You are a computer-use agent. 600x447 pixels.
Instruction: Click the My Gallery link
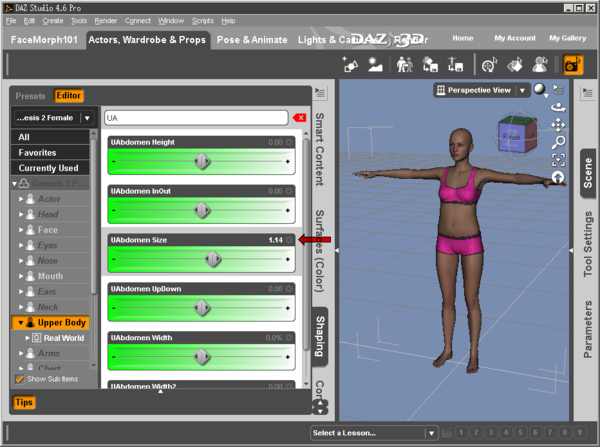(567, 38)
